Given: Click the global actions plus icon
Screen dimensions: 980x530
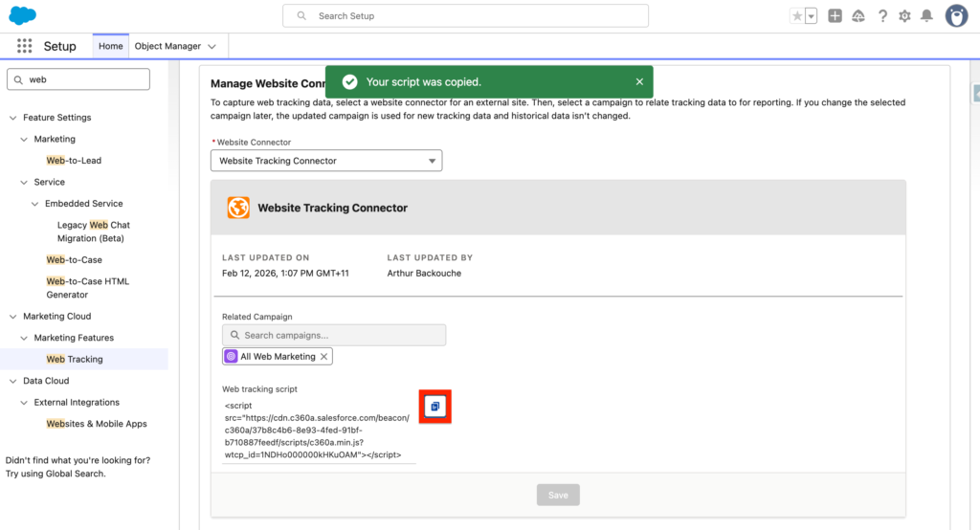Looking at the screenshot, I should tap(835, 16).
